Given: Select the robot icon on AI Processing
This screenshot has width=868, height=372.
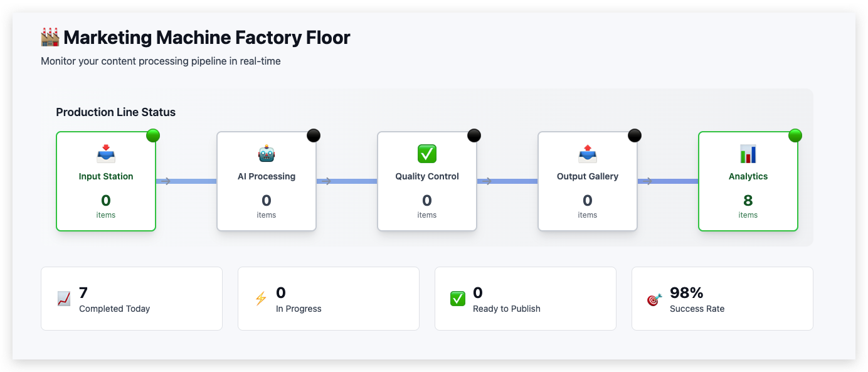Looking at the screenshot, I should 266,152.
